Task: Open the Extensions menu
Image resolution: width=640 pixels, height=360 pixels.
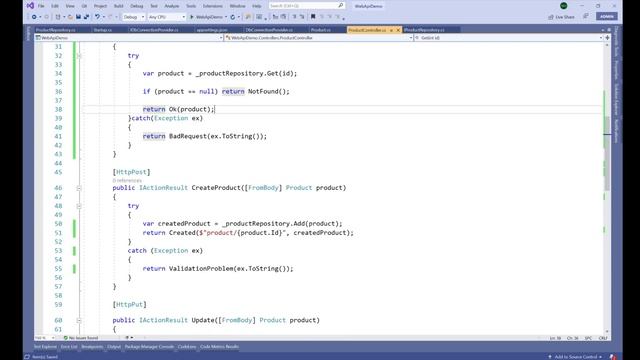Action: pyautogui.click(x=213, y=6)
